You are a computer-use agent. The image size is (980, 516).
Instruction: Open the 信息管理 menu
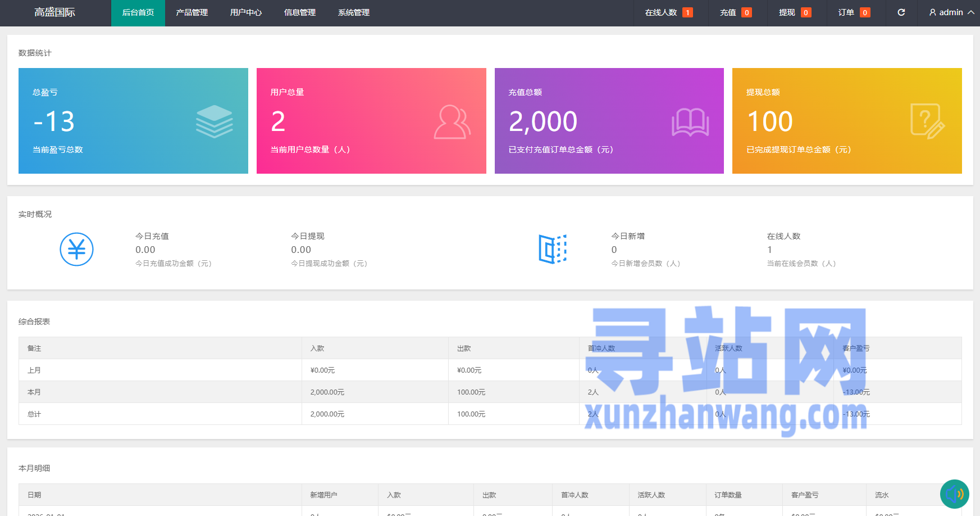click(x=299, y=12)
